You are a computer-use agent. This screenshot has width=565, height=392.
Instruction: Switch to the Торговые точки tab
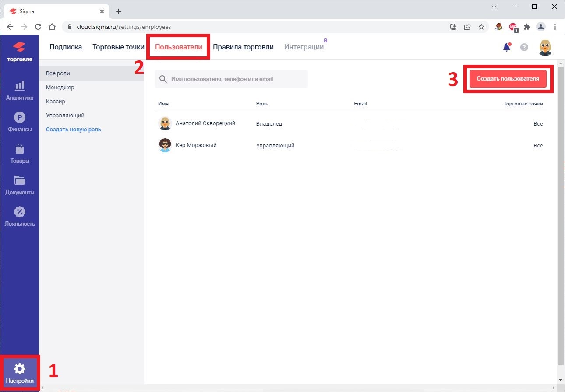click(x=118, y=47)
